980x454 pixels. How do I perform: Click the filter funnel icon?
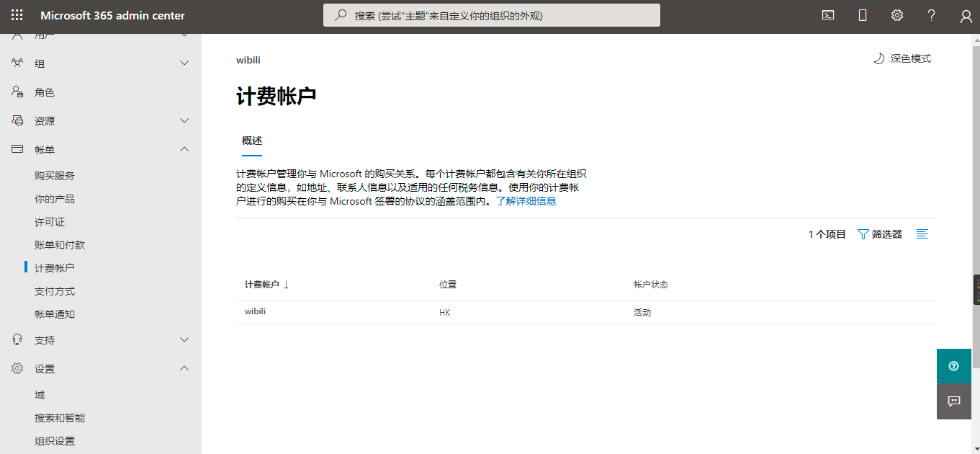863,234
